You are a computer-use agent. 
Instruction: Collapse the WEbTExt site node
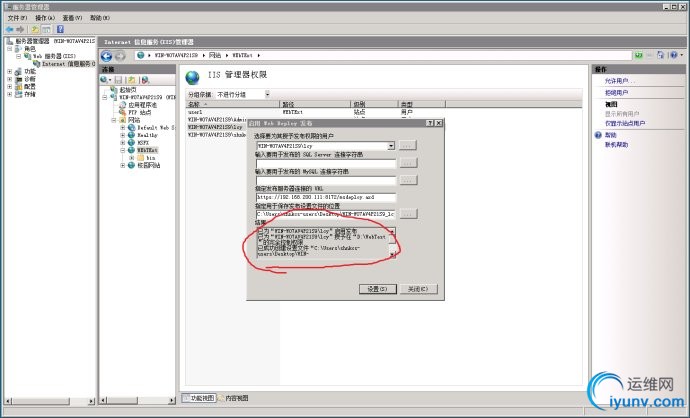tap(123, 150)
